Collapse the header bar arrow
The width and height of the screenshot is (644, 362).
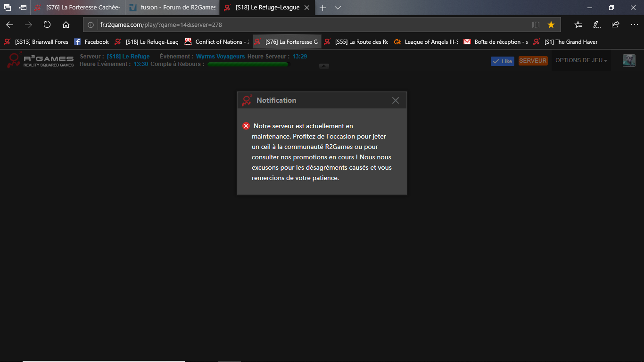pos(324,66)
